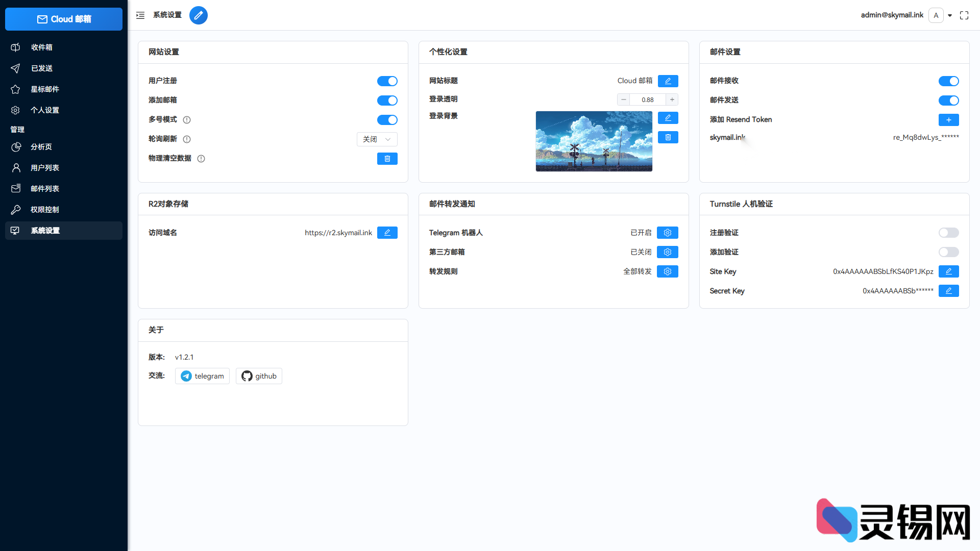The image size is (980, 551).
Task: Click the edit pencil beside 系统设置 title
Action: click(x=199, y=15)
